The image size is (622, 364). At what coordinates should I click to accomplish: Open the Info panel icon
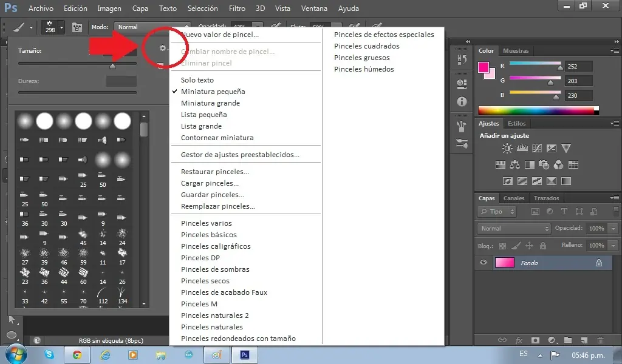pyautogui.click(x=462, y=101)
